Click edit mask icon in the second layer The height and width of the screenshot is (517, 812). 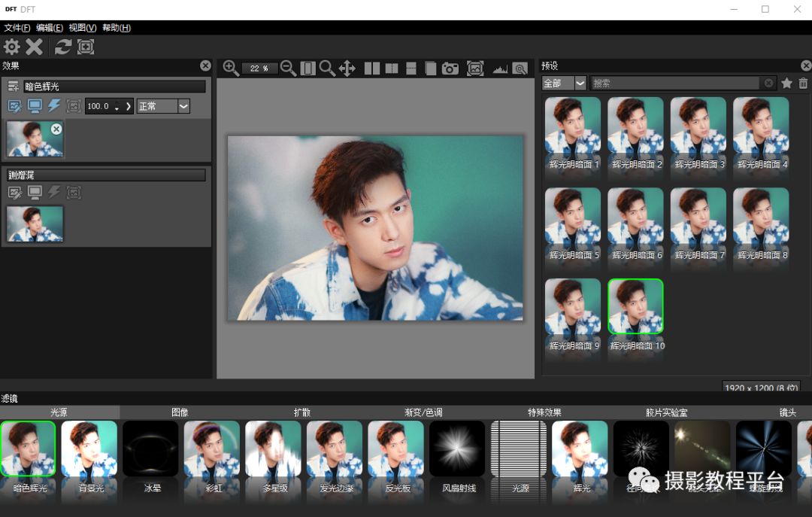14,193
